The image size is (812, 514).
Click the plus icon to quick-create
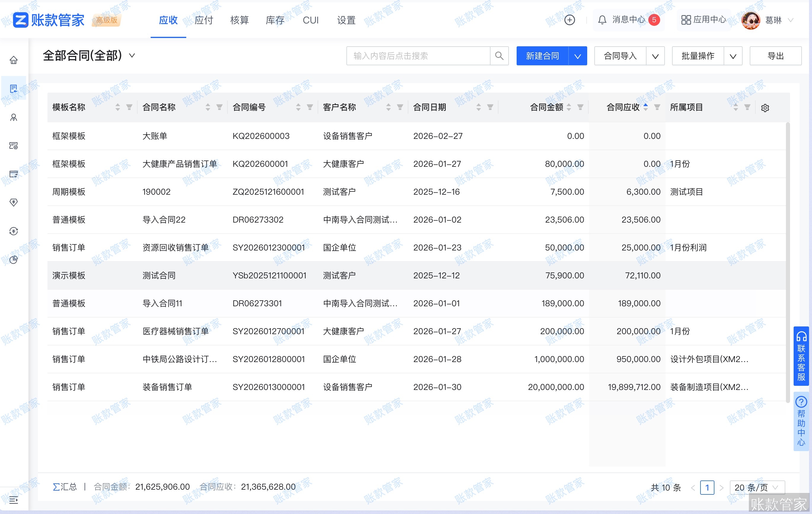tap(570, 20)
